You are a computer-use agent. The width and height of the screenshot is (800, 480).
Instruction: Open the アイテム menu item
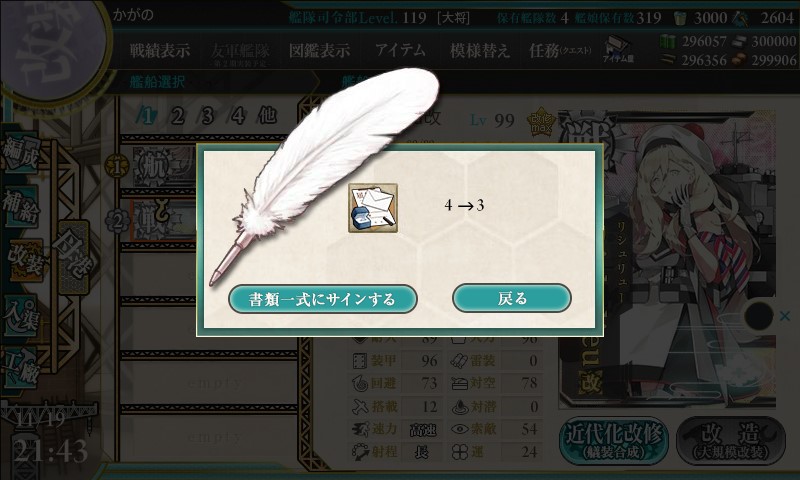(400, 50)
